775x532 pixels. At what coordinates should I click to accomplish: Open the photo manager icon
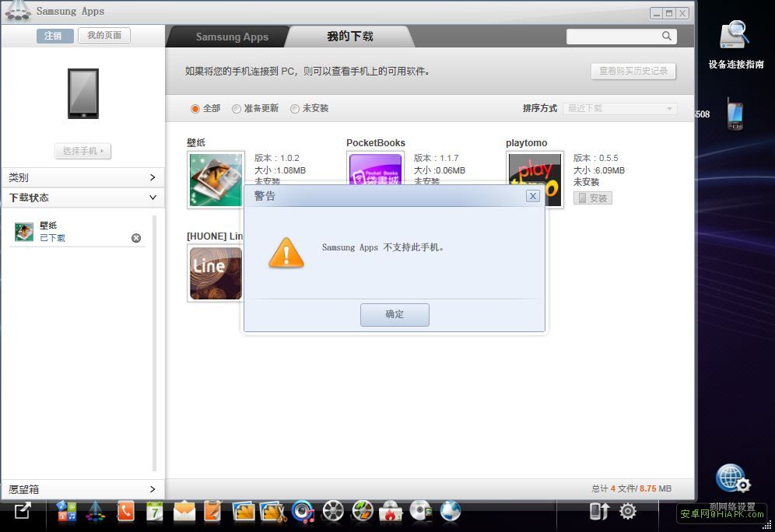[244, 511]
